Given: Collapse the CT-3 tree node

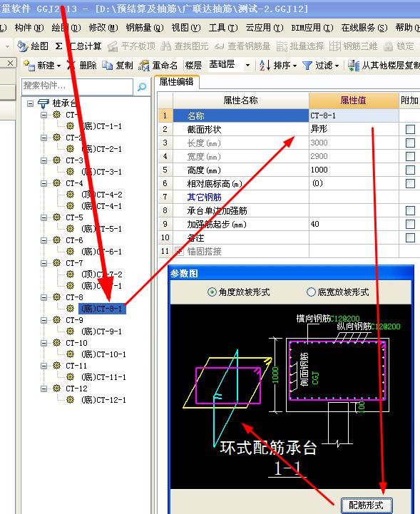Looking at the screenshot, I should point(43,160).
